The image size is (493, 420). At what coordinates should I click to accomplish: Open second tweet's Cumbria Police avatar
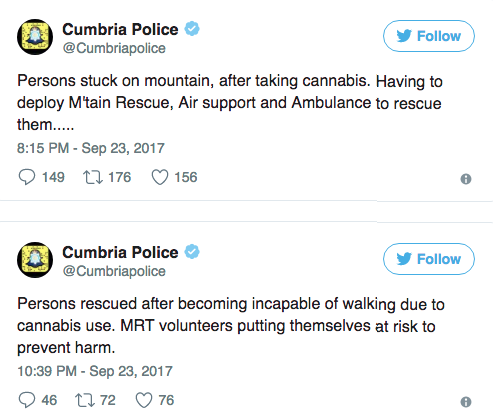point(35,260)
